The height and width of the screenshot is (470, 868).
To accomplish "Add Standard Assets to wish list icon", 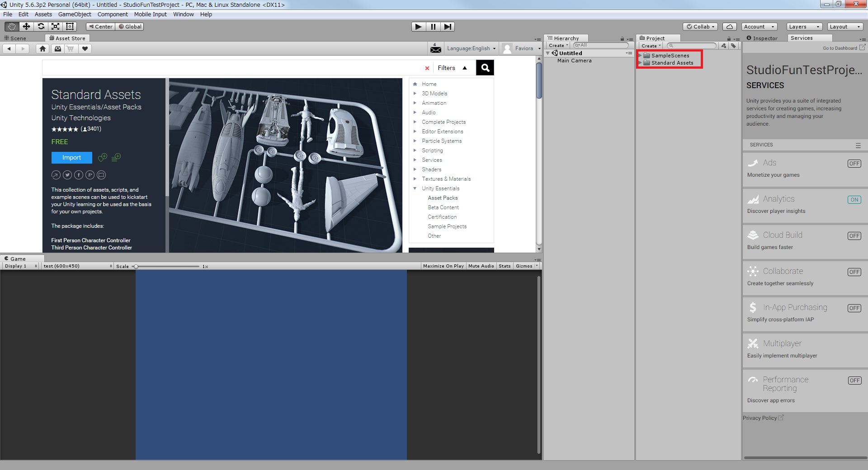I will (x=103, y=157).
